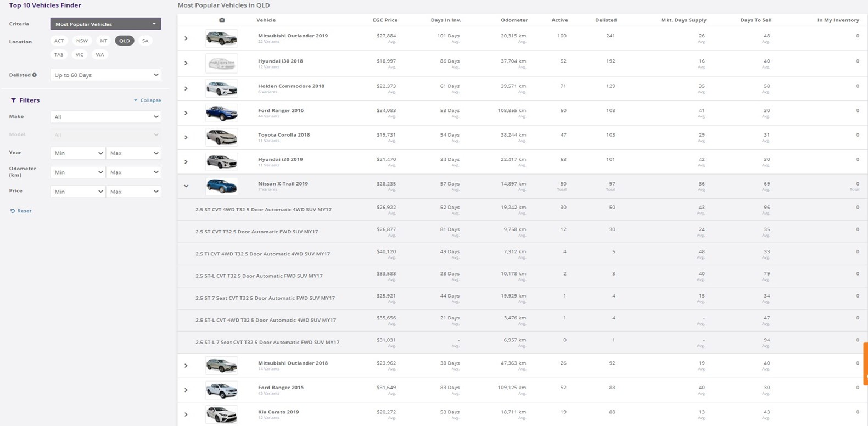Expand the Ford Ranger 2016 row
The width and height of the screenshot is (868, 426).
click(x=186, y=113)
